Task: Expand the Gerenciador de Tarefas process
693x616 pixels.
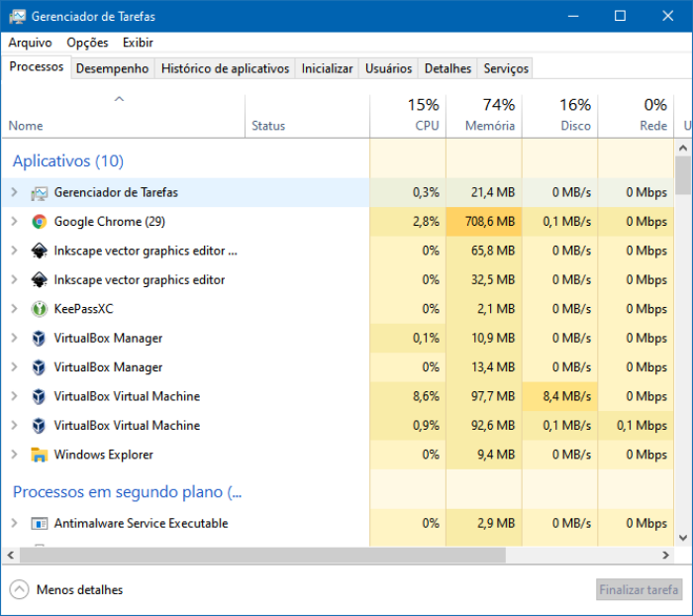Action: [14, 192]
